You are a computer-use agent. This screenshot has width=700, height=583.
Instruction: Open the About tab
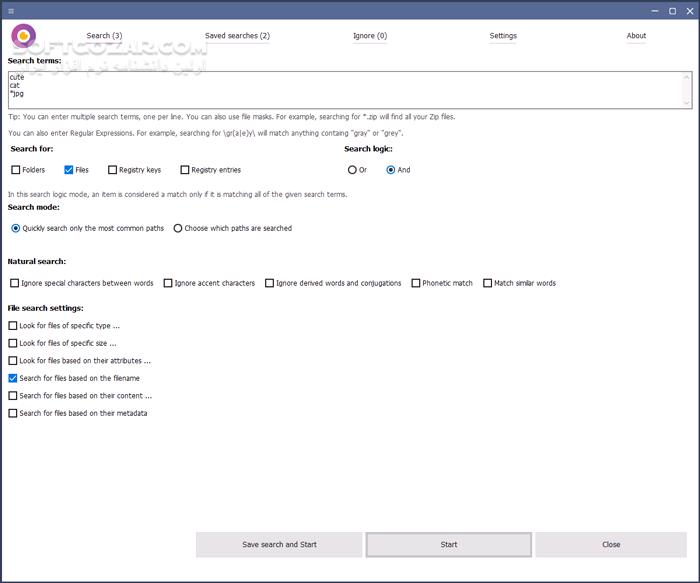pyautogui.click(x=636, y=36)
